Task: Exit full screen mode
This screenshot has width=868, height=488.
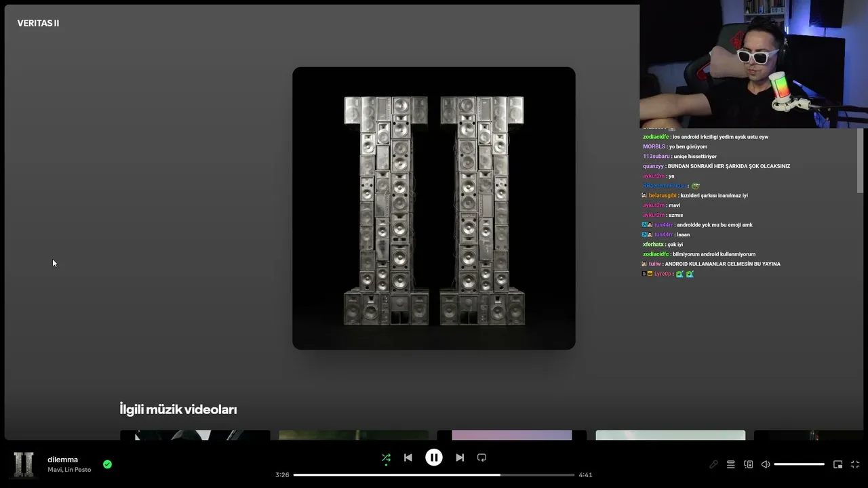Action: pos(855,464)
